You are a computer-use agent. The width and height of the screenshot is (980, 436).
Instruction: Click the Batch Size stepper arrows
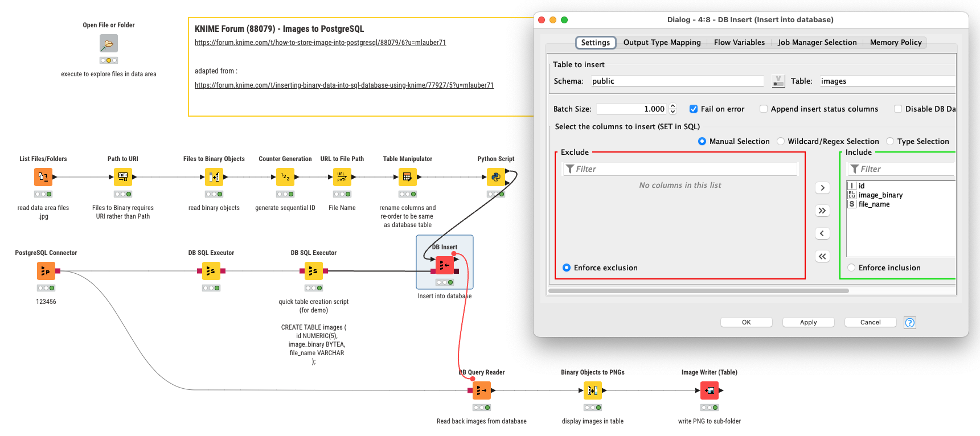click(x=673, y=109)
